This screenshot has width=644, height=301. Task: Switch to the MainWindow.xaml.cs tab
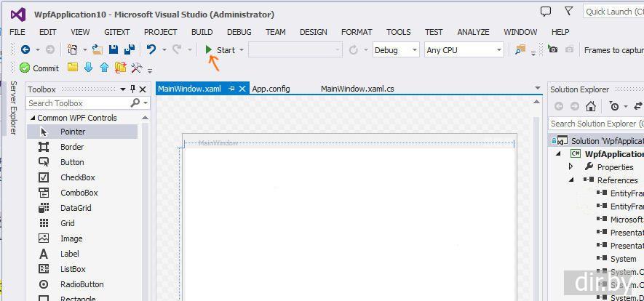click(x=357, y=89)
